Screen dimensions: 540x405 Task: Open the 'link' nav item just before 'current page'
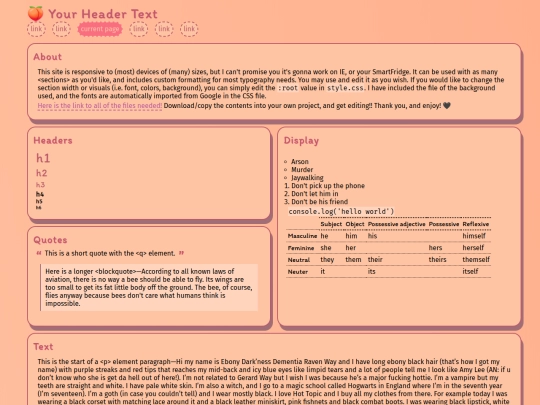pos(61,29)
